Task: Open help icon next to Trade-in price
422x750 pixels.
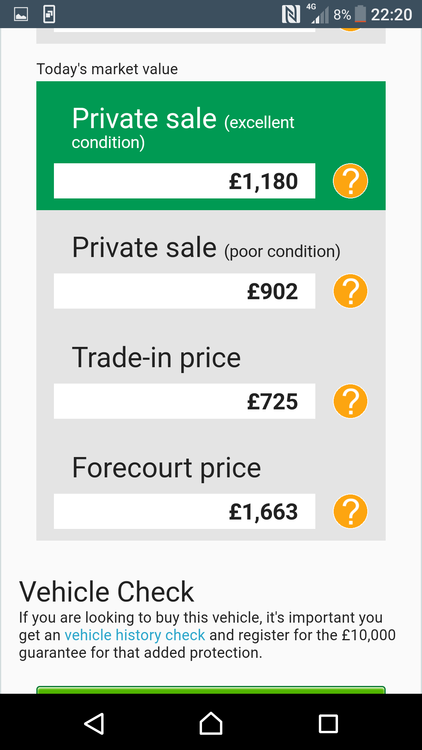Action: coord(350,401)
